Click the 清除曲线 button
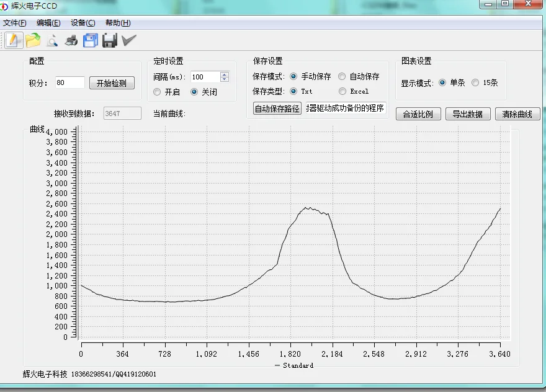546x392 pixels. pos(517,114)
